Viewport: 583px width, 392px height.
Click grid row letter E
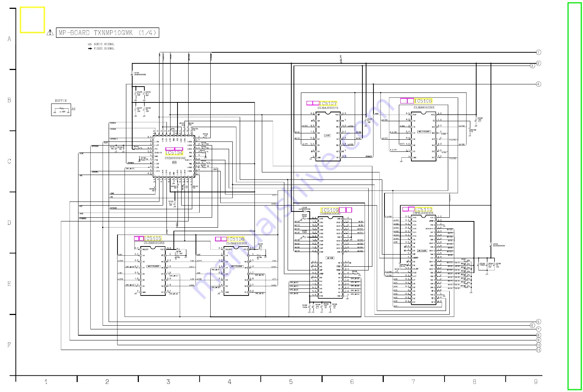(9, 284)
